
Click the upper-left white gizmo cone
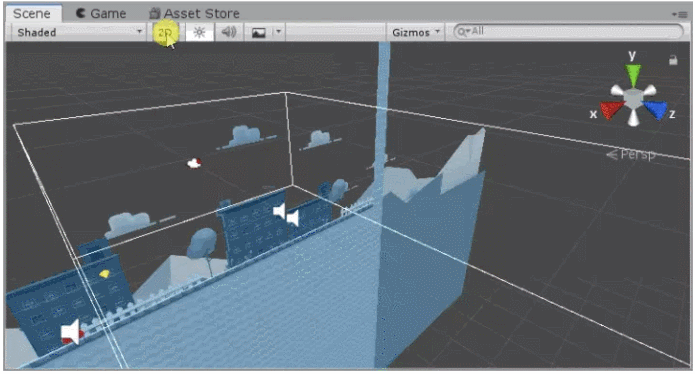(x=617, y=91)
